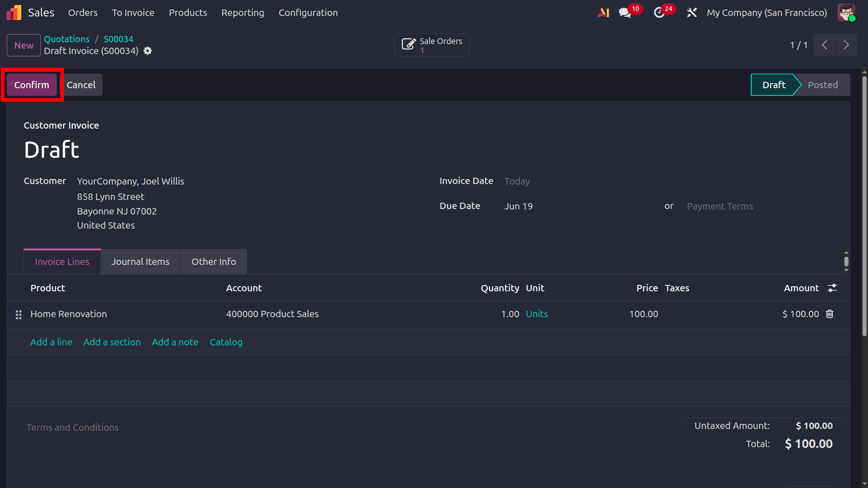
Task: Click the Payment Terms field
Action: (x=719, y=206)
